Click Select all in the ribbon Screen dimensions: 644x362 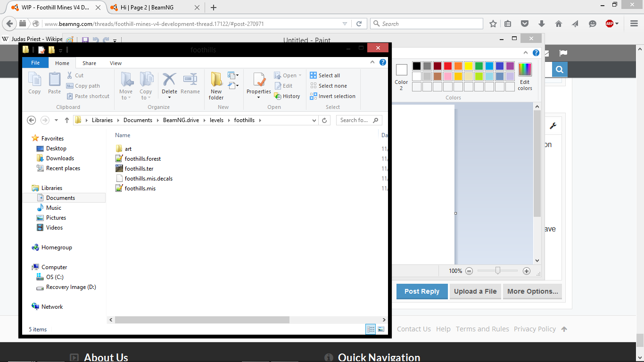pyautogui.click(x=325, y=75)
